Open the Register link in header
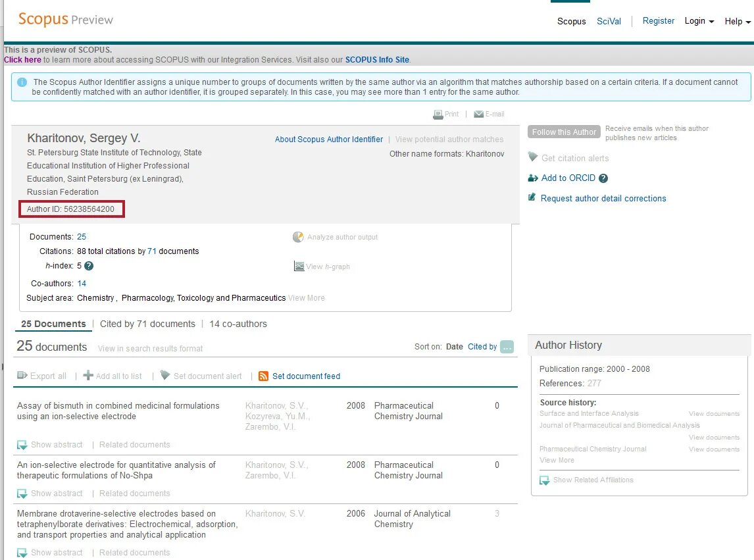The height and width of the screenshot is (560, 754). point(659,20)
